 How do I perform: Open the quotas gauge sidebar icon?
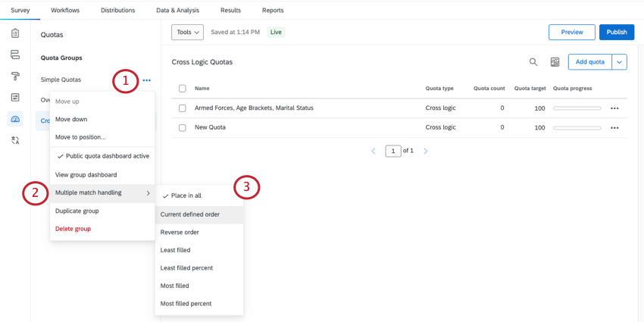[15, 119]
